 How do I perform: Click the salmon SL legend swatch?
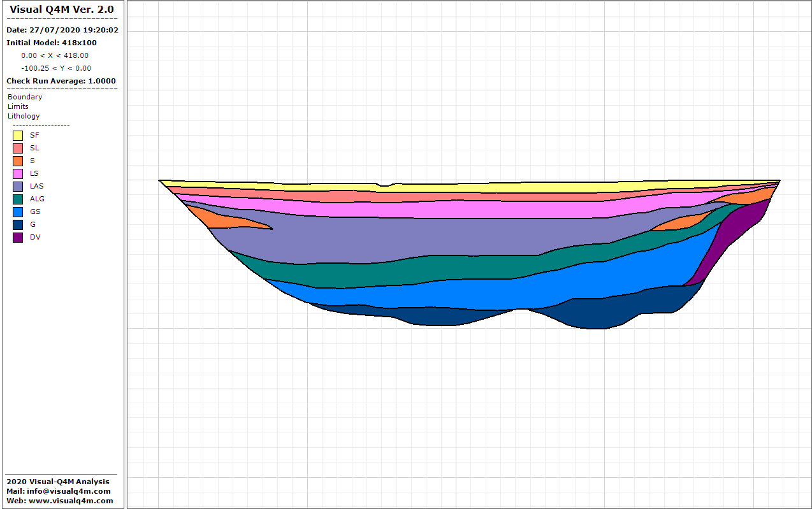pos(18,148)
